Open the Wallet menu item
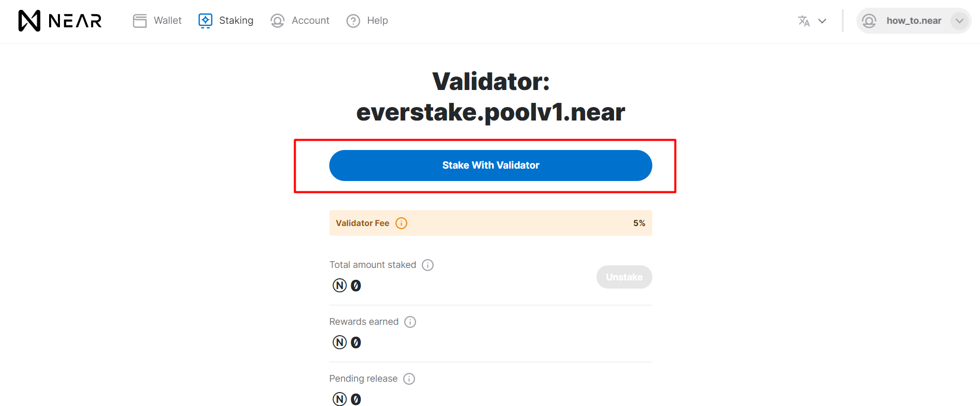The image size is (980, 406). pyautogui.click(x=167, y=21)
